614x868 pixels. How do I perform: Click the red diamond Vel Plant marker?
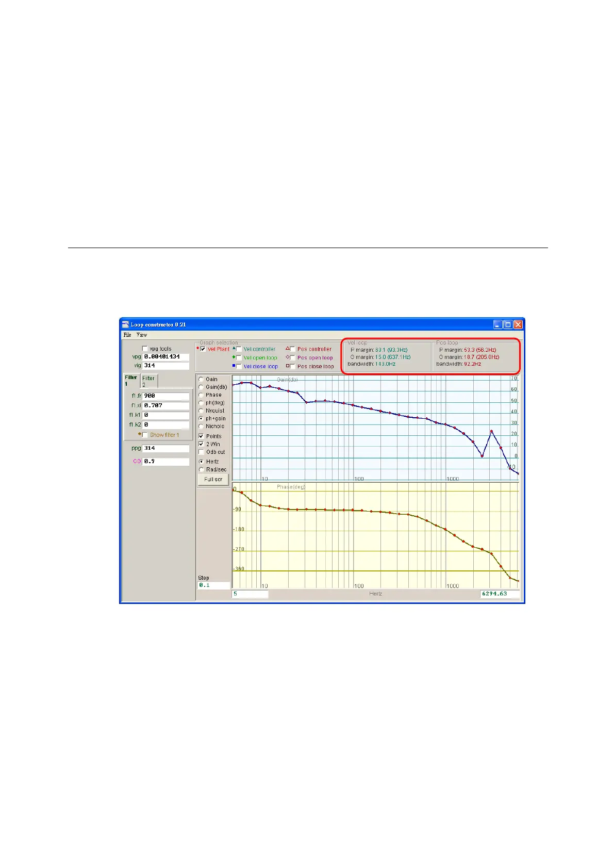click(x=197, y=349)
